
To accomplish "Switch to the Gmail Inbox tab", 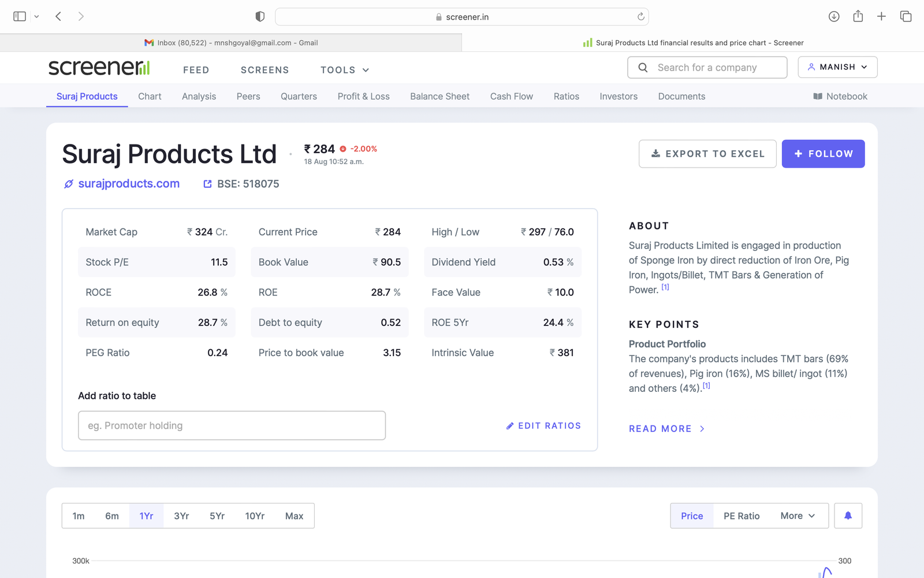I will [231, 43].
